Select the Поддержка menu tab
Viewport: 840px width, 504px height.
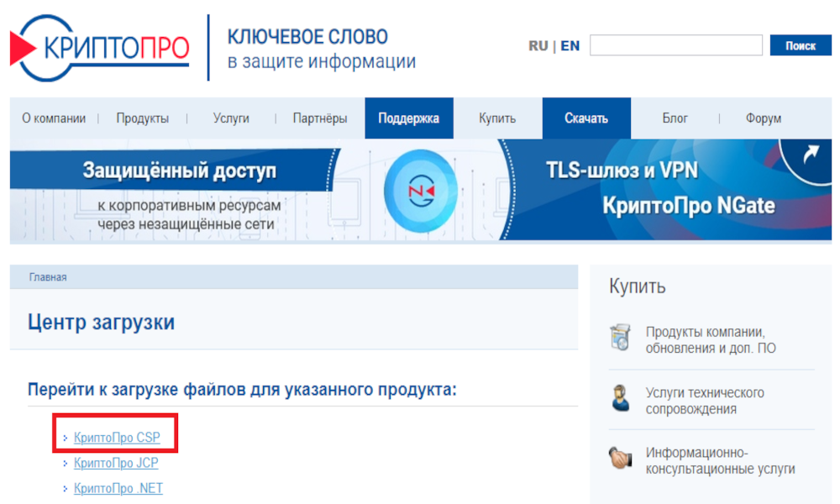409,118
